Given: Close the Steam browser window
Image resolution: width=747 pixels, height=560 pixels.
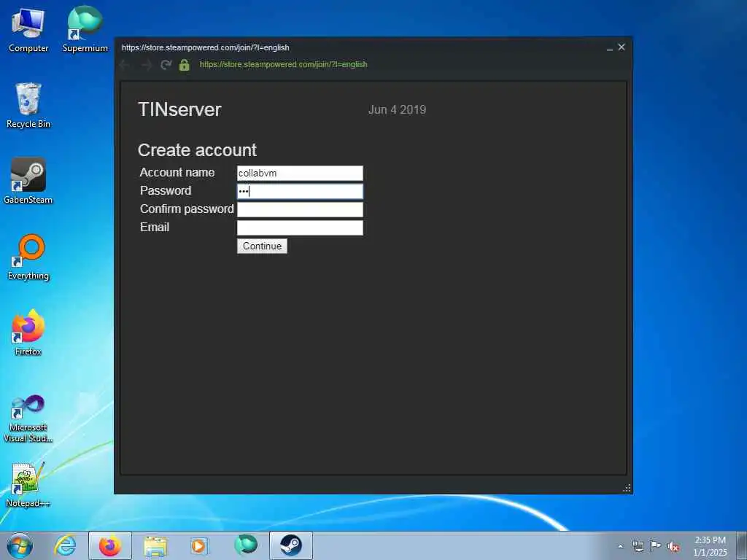Looking at the screenshot, I should coord(622,47).
